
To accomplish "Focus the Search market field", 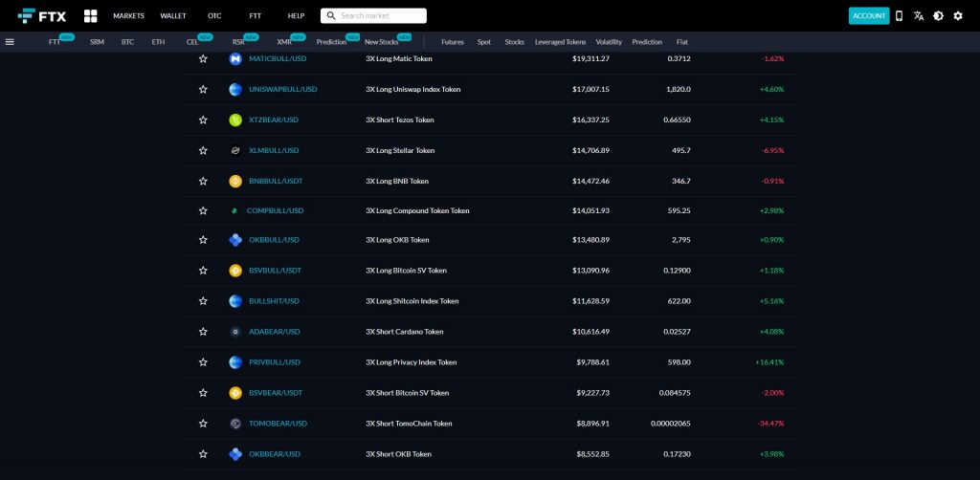I will [x=374, y=15].
